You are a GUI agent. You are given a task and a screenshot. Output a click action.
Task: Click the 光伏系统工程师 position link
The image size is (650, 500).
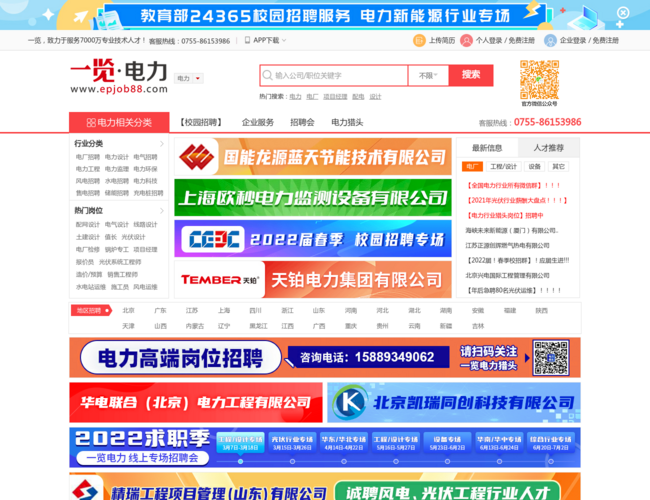(120, 262)
